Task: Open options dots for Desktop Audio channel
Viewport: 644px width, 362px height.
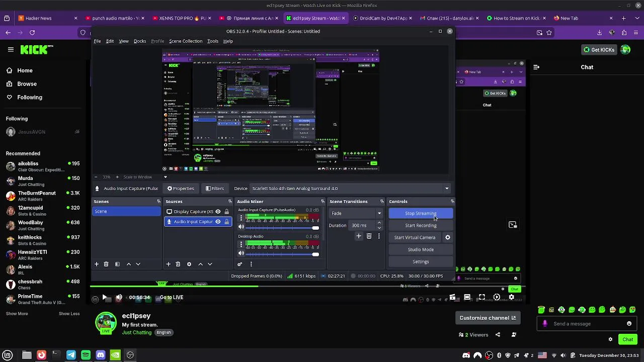Action: pos(241,244)
